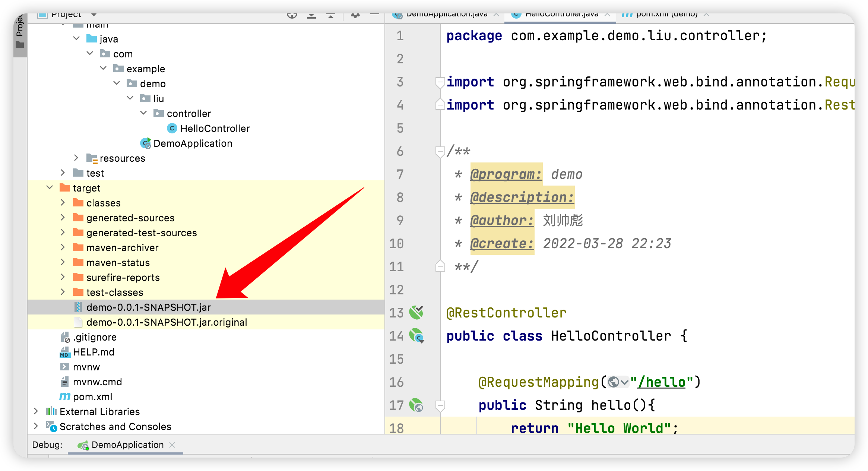Select the generated-test-sources folder row
The height and width of the screenshot is (471, 868).
coord(206,233)
